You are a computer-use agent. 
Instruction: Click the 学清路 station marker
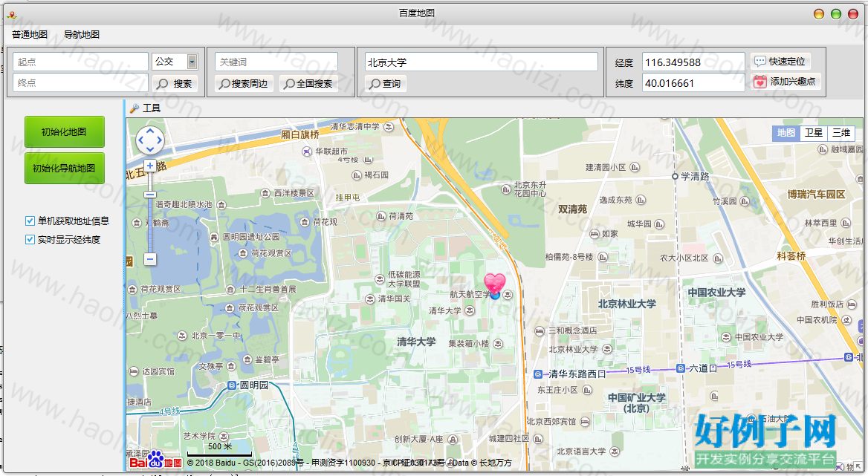tap(675, 176)
